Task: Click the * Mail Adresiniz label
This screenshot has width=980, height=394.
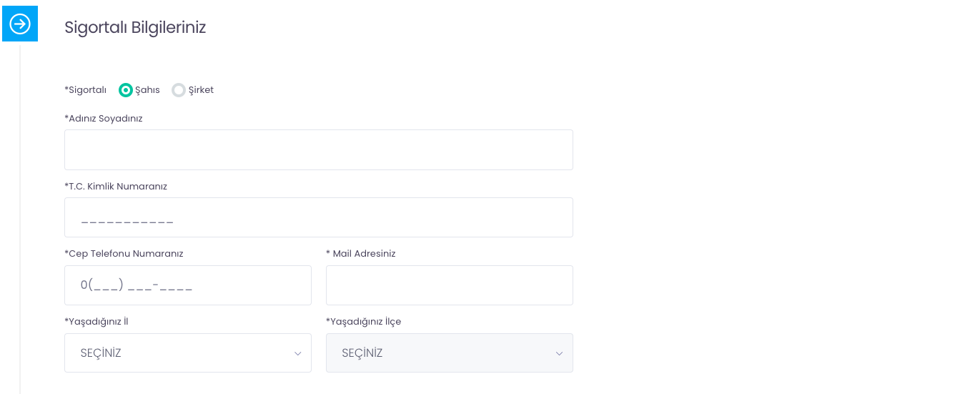Action: tap(361, 254)
